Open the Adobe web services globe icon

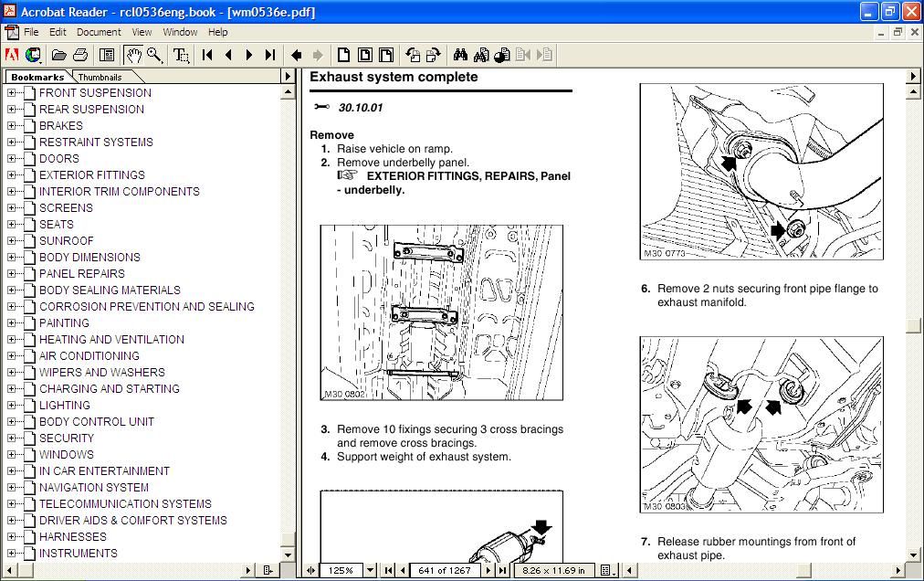(x=33, y=56)
